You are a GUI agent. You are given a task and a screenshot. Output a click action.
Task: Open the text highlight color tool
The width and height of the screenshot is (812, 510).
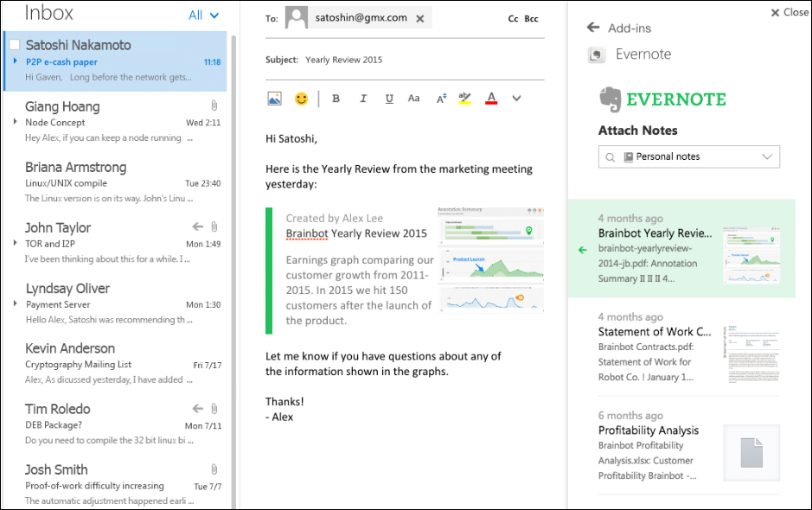point(464,98)
